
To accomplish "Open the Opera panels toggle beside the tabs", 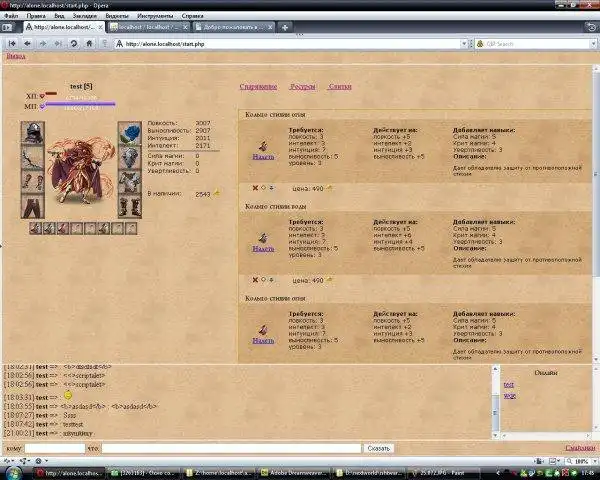I will coord(8,27).
